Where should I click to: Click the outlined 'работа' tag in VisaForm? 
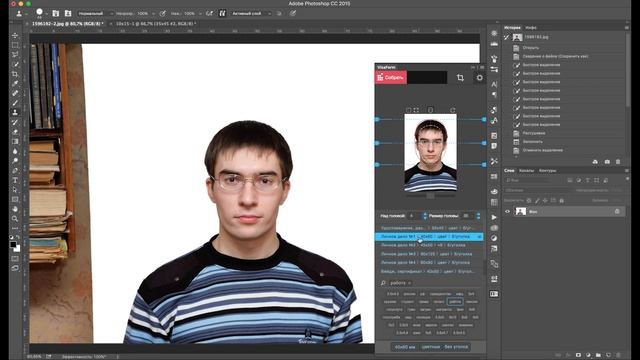pos(455,302)
